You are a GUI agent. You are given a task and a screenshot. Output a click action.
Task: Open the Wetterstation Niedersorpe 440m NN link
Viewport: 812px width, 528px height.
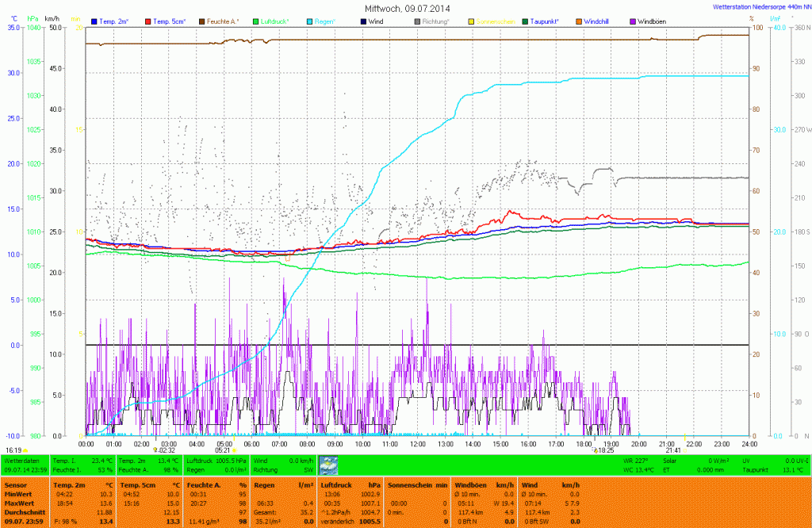[x=760, y=6]
